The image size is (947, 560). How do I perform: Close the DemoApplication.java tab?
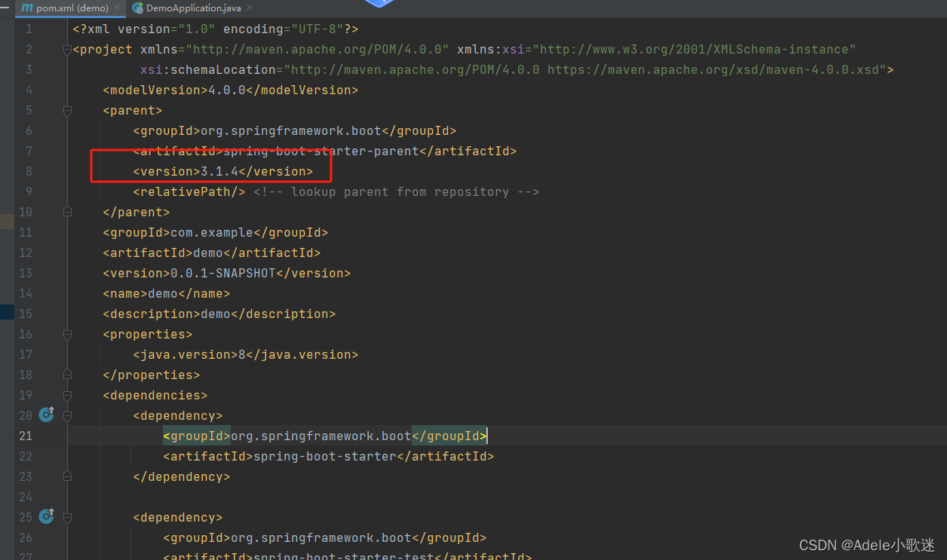(250, 8)
